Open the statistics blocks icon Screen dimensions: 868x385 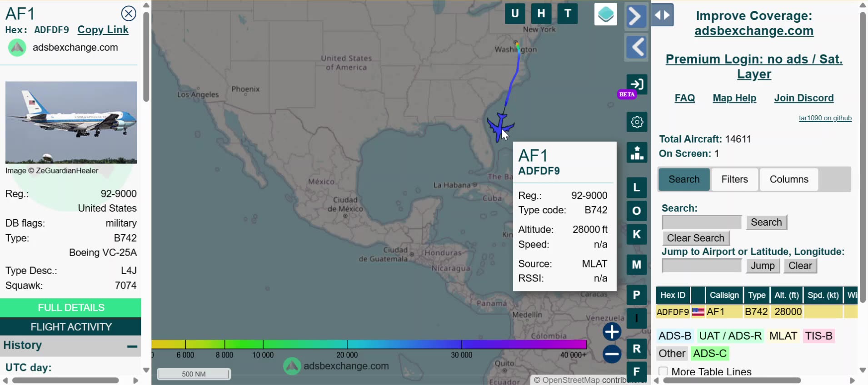click(637, 153)
